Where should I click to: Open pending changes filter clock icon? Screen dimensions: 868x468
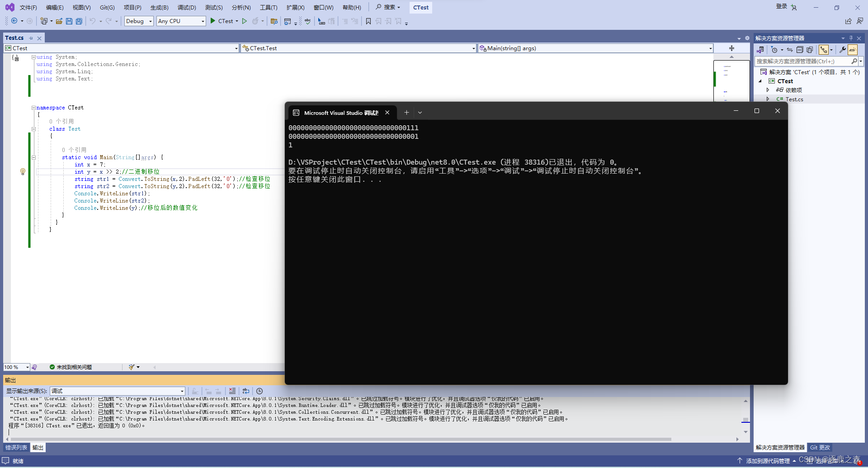[x=774, y=50]
